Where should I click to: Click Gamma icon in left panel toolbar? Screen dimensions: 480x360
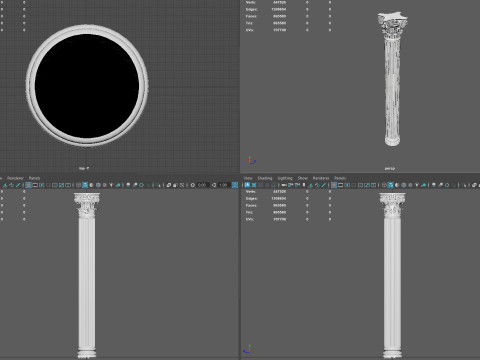tap(214, 185)
